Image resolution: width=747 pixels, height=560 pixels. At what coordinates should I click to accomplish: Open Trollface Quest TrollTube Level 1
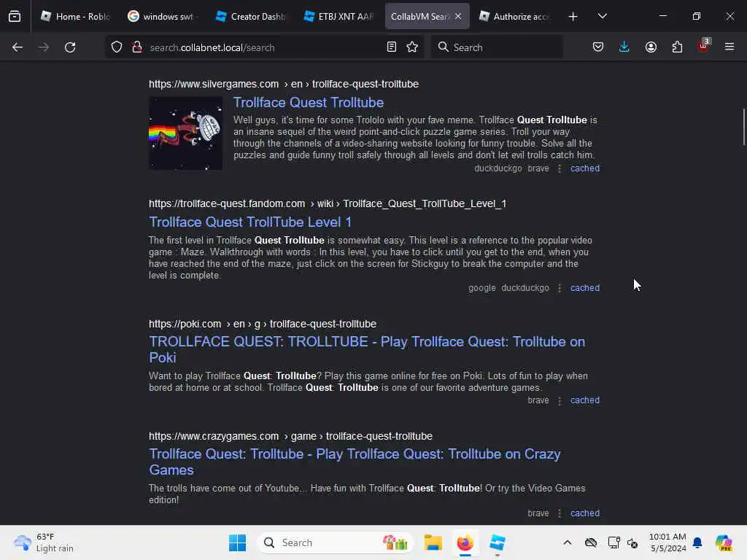[250, 222]
